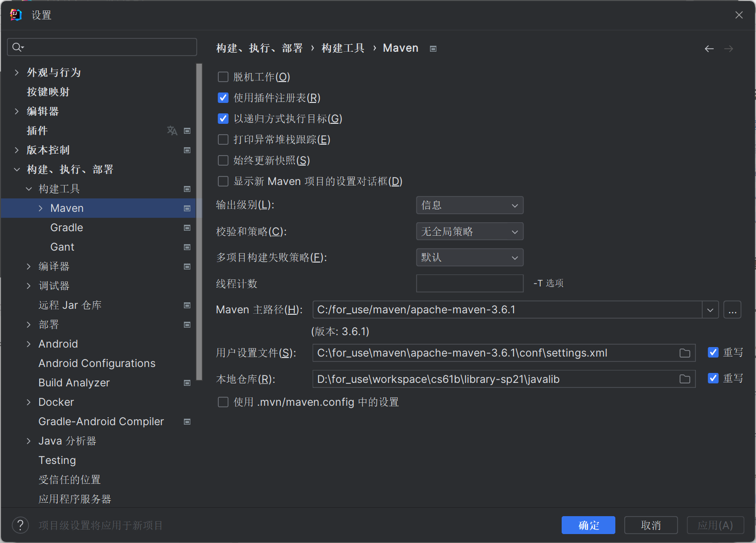Click the search magnifier in settings search box
This screenshot has height=543, width=756.
[x=16, y=47]
